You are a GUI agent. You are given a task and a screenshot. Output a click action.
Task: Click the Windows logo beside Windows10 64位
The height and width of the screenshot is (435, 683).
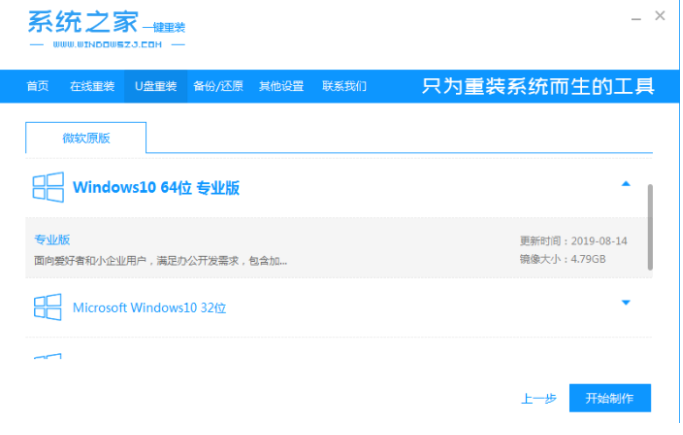pos(48,188)
